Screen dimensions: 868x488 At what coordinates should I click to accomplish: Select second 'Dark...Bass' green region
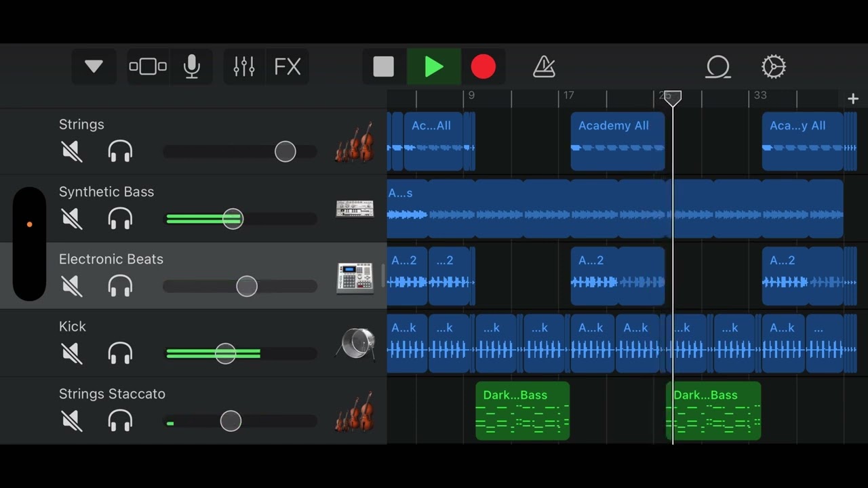tap(713, 411)
